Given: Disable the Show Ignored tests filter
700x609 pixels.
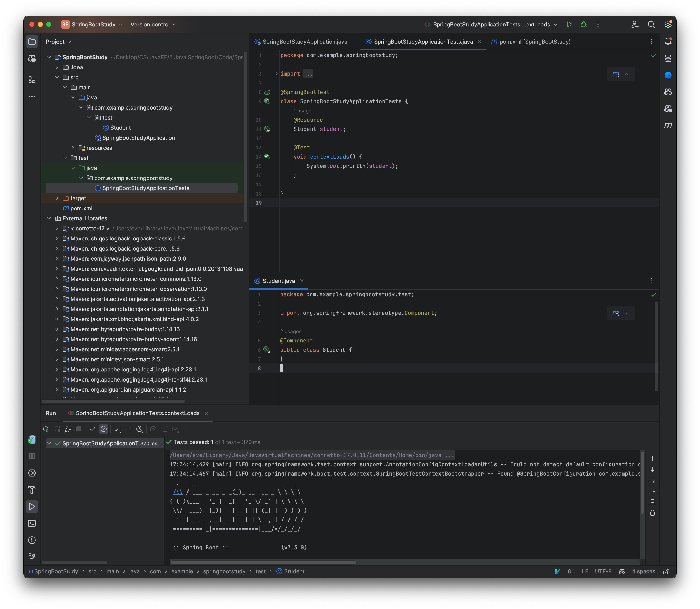Looking at the screenshot, I should (104, 429).
